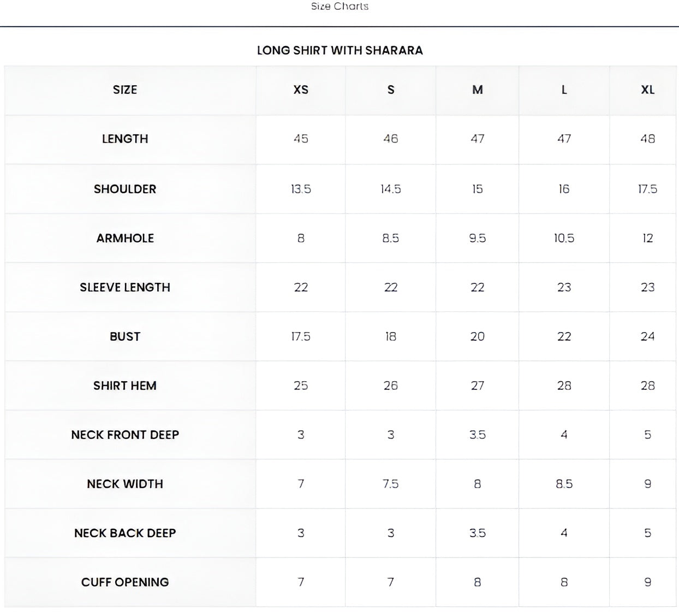This screenshot has width=679, height=616.
Task: Click the Long Shirt With Sharara title
Action: (x=339, y=50)
